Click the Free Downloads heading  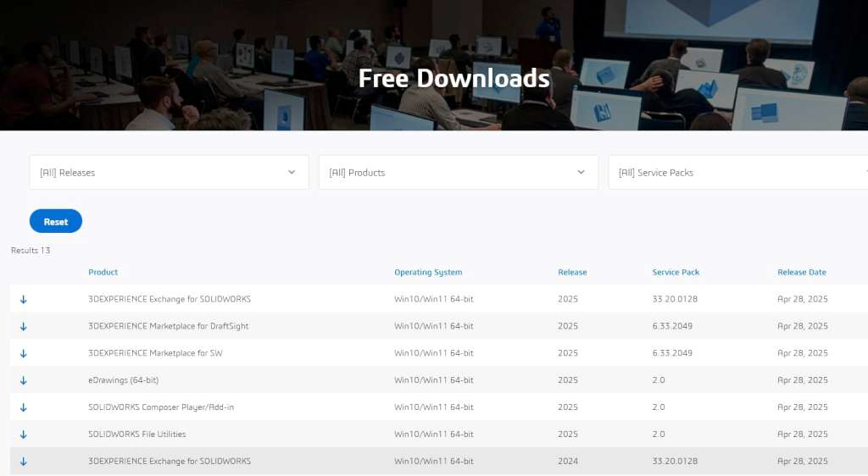(454, 78)
